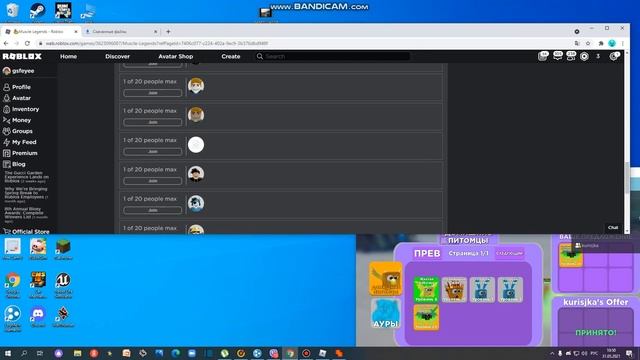Click the gsfeyee username in sidebar

pos(23,71)
